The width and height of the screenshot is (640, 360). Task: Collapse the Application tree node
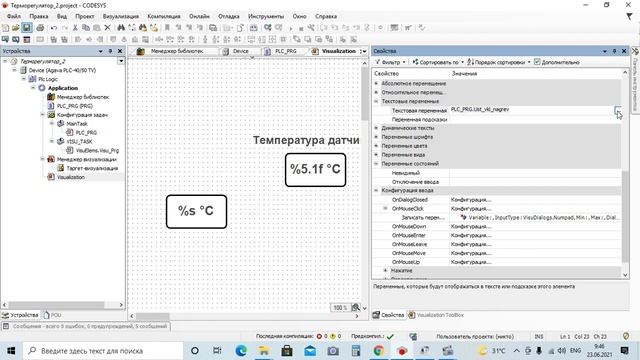pyautogui.click(x=33, y=88)
